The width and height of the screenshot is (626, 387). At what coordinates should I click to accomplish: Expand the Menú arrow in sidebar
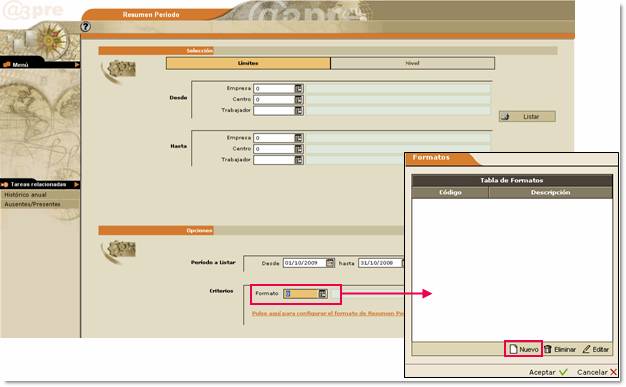point(76,65)
